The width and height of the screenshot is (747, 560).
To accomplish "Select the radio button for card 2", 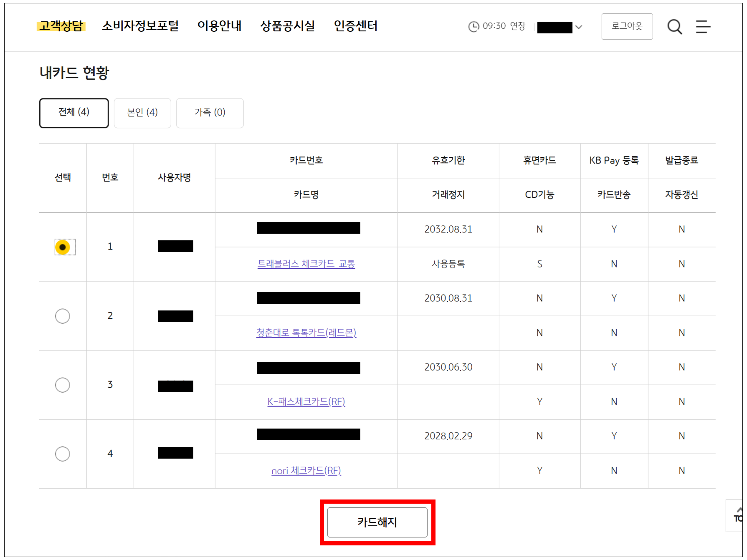I will pyautogui.click(x=63, y=316).
